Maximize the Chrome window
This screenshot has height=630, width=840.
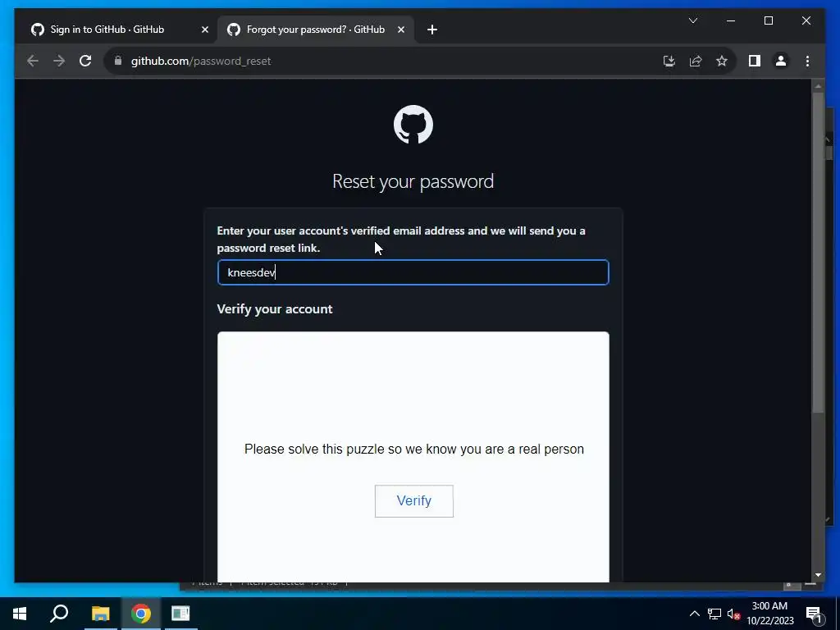pyautogui.click(x=768, y=21)
